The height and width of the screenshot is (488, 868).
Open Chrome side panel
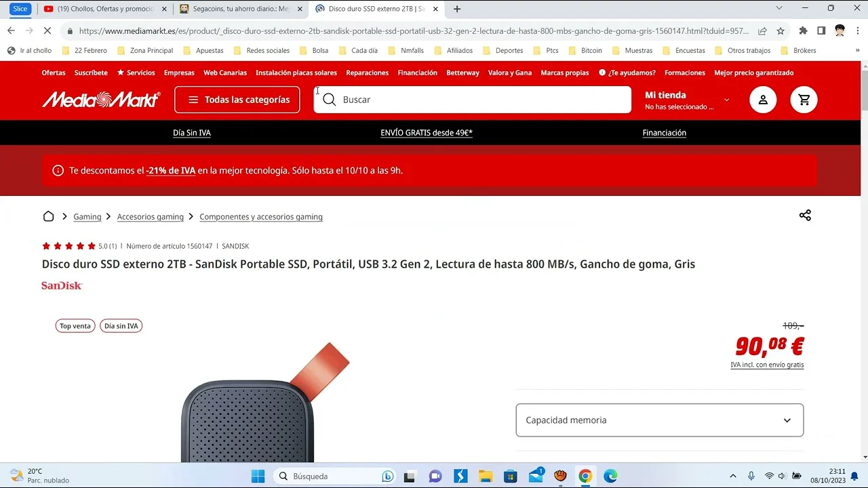pos(821,30)
